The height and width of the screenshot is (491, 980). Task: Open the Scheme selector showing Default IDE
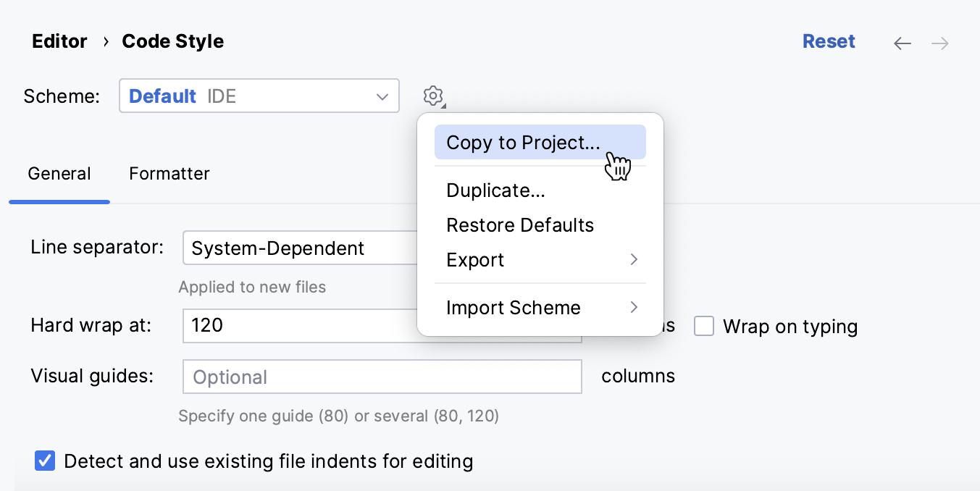click(259, 96)
